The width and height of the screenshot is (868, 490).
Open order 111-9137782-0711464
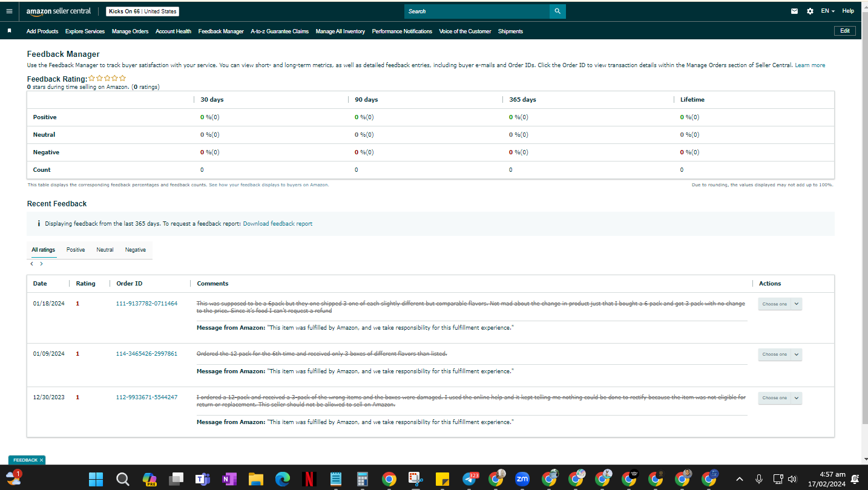tap(146, 304)
